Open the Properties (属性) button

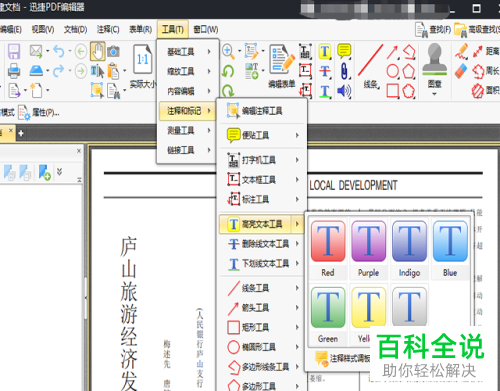39,113
